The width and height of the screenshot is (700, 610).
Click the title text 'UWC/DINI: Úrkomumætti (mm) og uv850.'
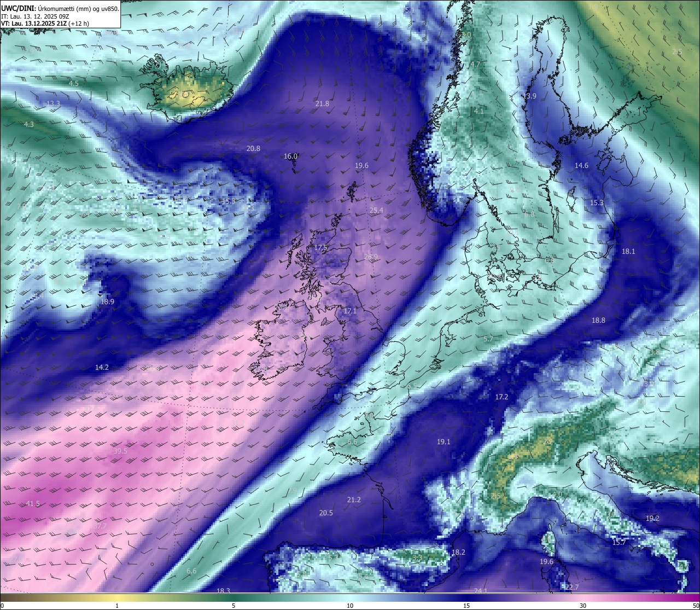click(60, 8)
